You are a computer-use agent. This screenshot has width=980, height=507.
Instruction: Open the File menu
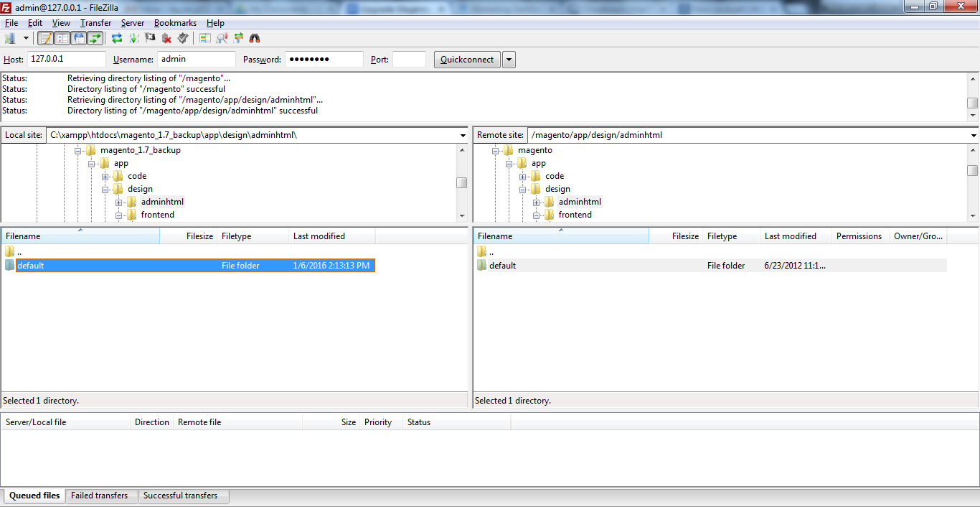click(11, 23)
